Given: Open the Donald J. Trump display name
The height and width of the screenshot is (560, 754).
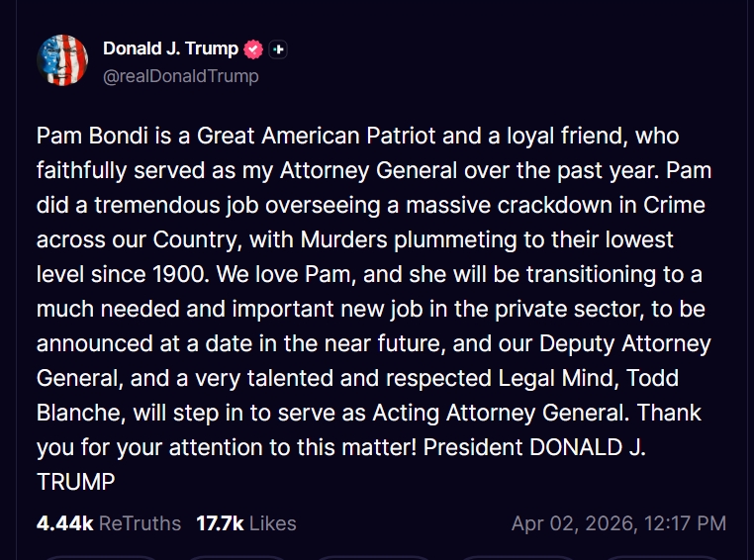Looking at the screenshot, I should click(170, 48).
